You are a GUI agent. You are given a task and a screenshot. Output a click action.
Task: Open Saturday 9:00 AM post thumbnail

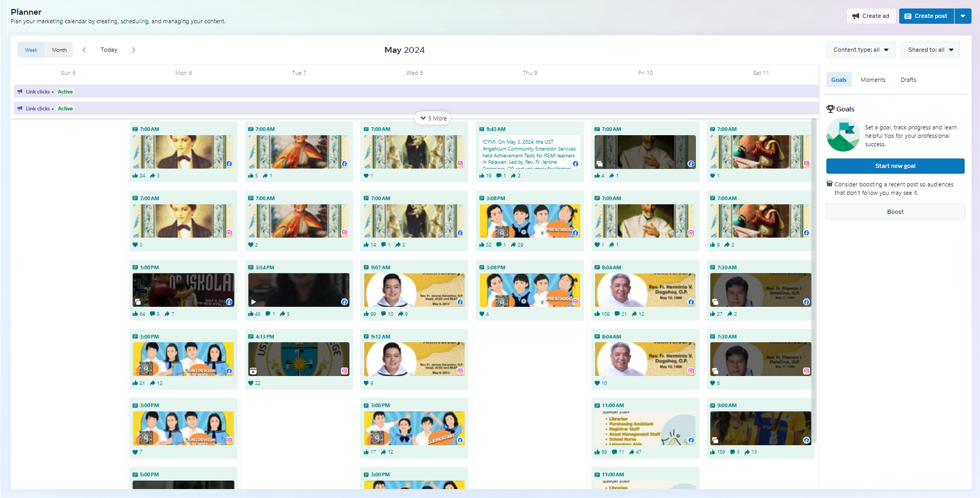tap(761, 428)
